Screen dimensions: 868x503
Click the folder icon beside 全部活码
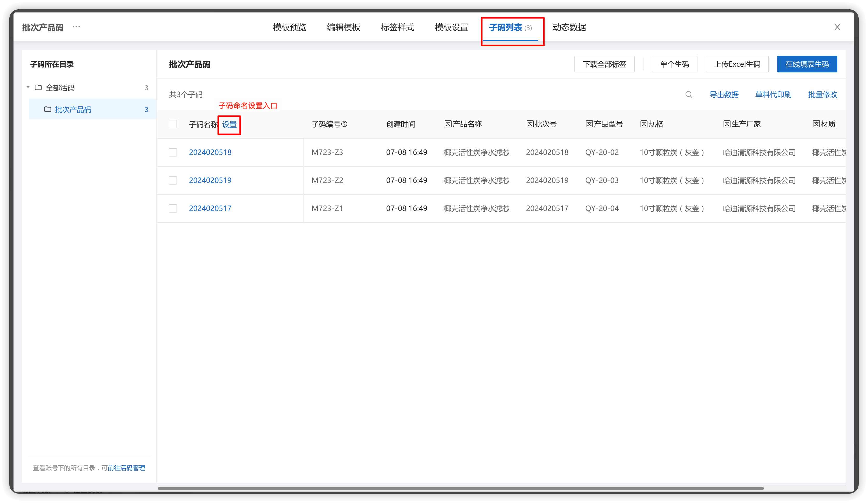point(38,87)
